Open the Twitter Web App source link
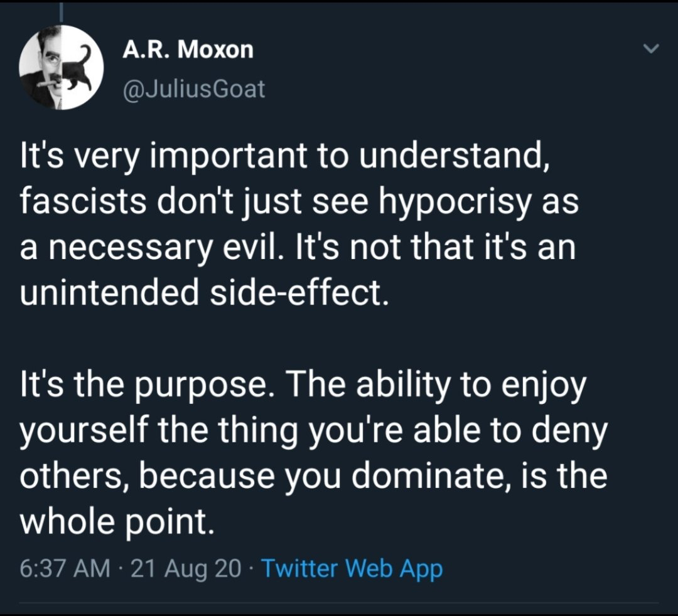Viewport: 678px width, 616px height. [352, 569]
